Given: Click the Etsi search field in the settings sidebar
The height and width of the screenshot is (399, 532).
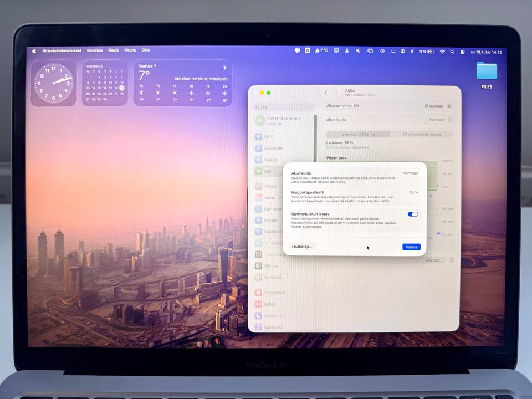Looking at the screenshot, I should coord(284,107).
